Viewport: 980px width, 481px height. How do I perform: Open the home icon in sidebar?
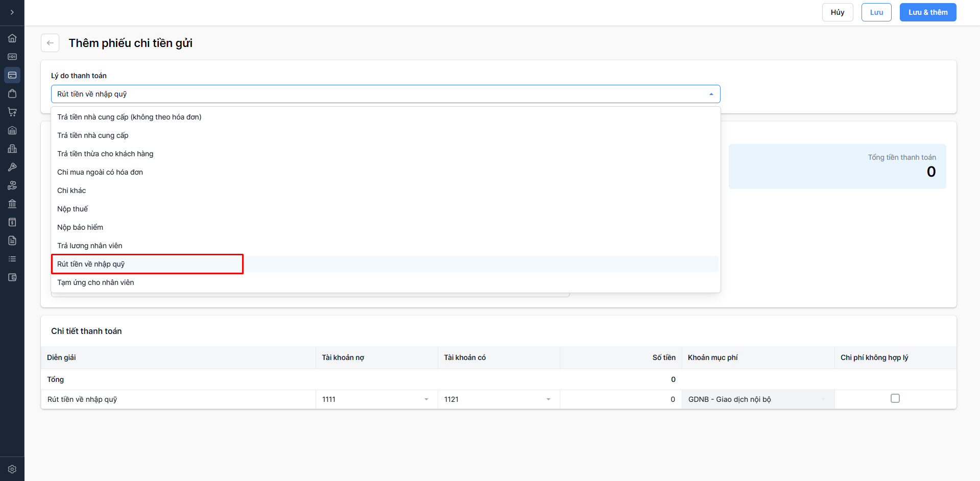pyautogui.click(x=12, y=38)
